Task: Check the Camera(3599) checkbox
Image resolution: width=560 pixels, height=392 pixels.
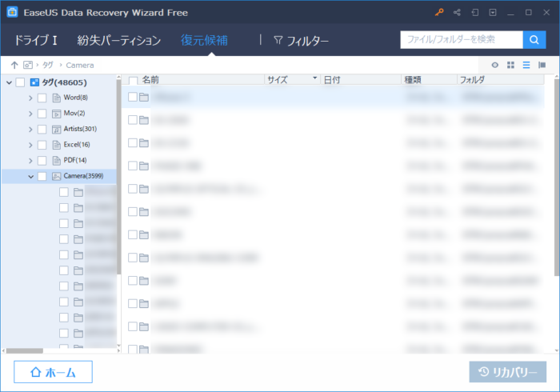Action: (x=42, y=176)
